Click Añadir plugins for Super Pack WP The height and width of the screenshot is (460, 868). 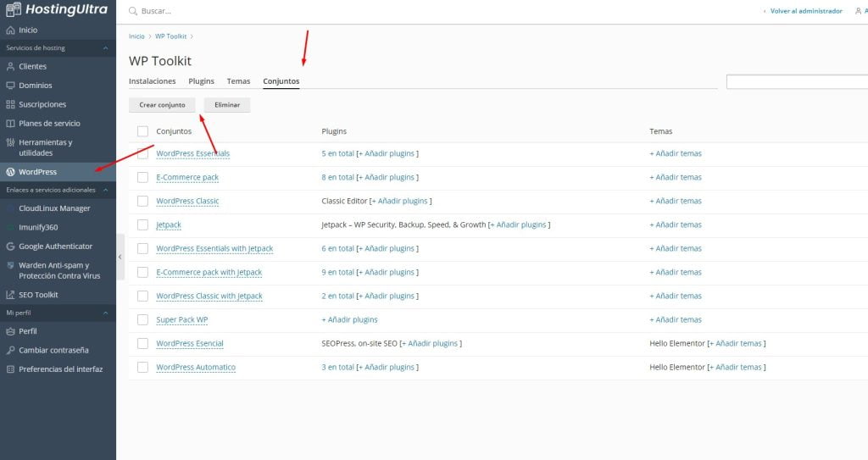tap(349, 320)
